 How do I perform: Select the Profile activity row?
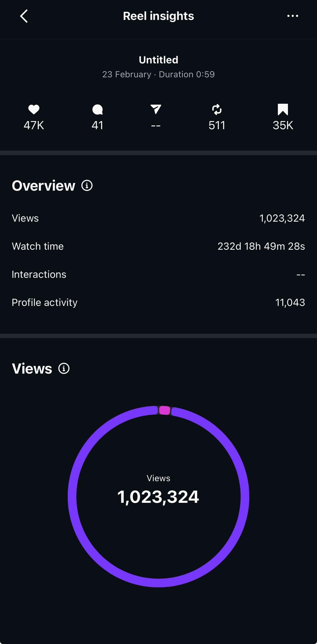tap(158, 303)
